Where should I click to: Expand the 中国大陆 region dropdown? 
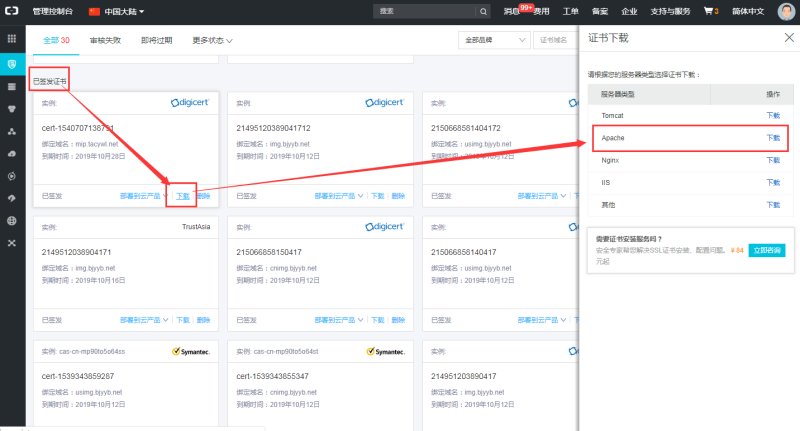117,12
